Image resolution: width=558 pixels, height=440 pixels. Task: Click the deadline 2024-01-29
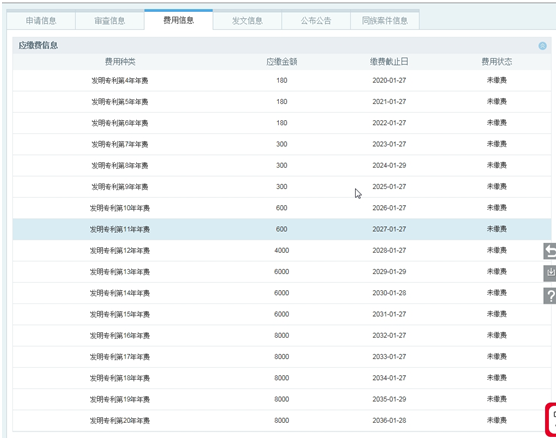coord(389,166)
